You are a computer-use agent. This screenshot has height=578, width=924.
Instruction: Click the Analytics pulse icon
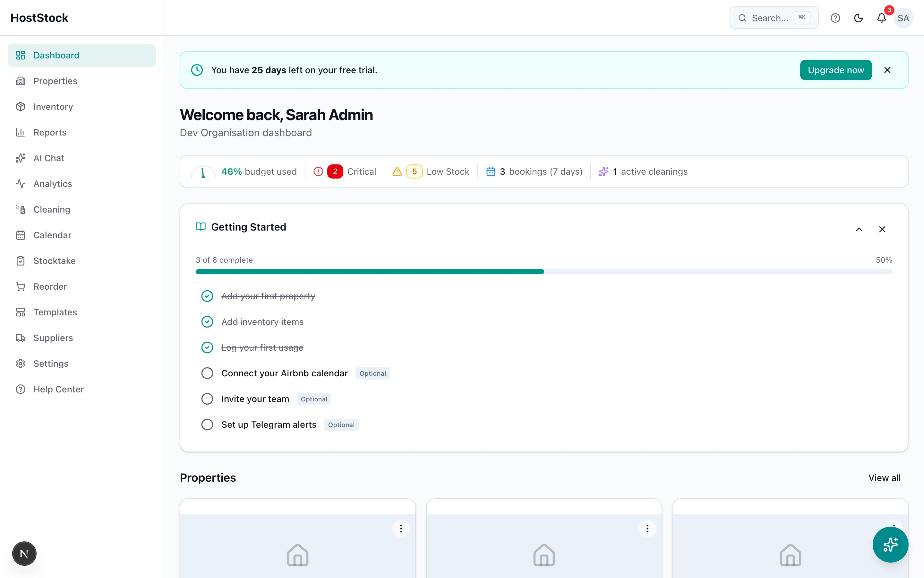point(21,183)
